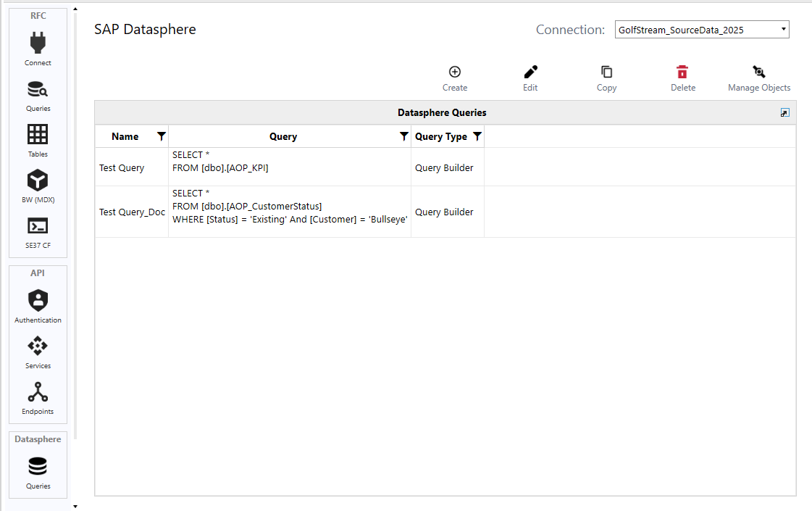
Task: Delete the selected query
Action: (x=682, y=78)
